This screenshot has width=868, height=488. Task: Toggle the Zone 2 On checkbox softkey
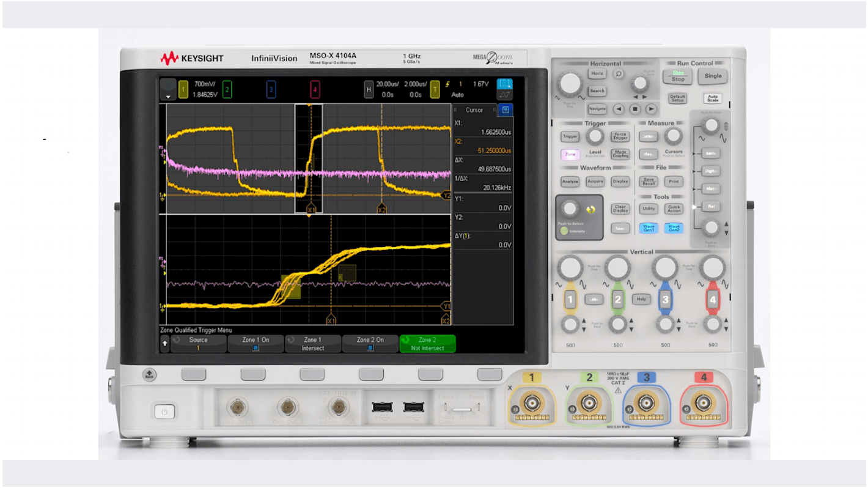coord(369,344)
